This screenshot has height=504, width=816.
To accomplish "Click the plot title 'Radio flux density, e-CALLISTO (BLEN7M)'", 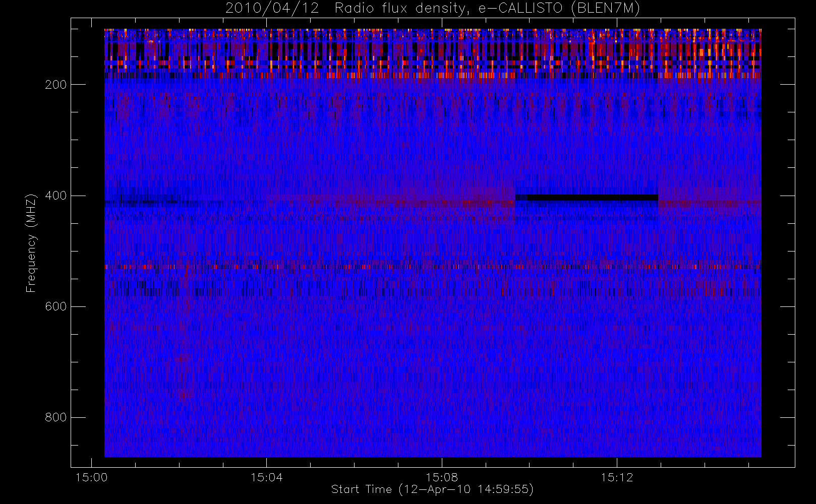I will click(488, 8).
